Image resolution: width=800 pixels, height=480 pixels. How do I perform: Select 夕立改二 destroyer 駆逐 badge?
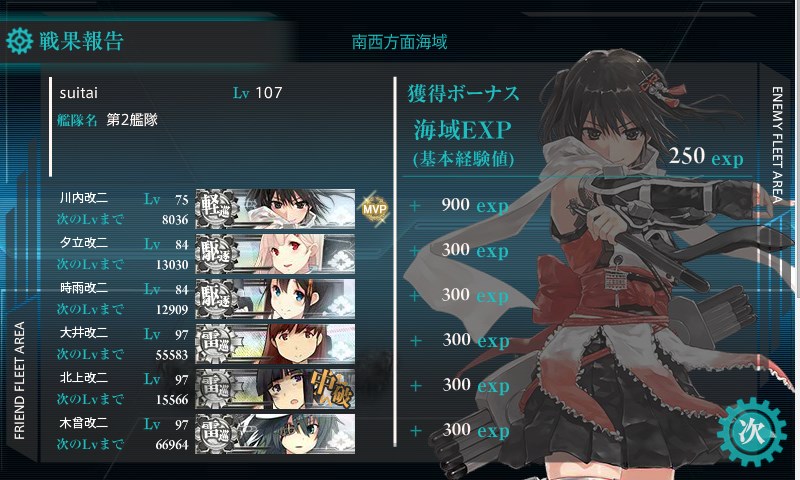pos(216,254)
